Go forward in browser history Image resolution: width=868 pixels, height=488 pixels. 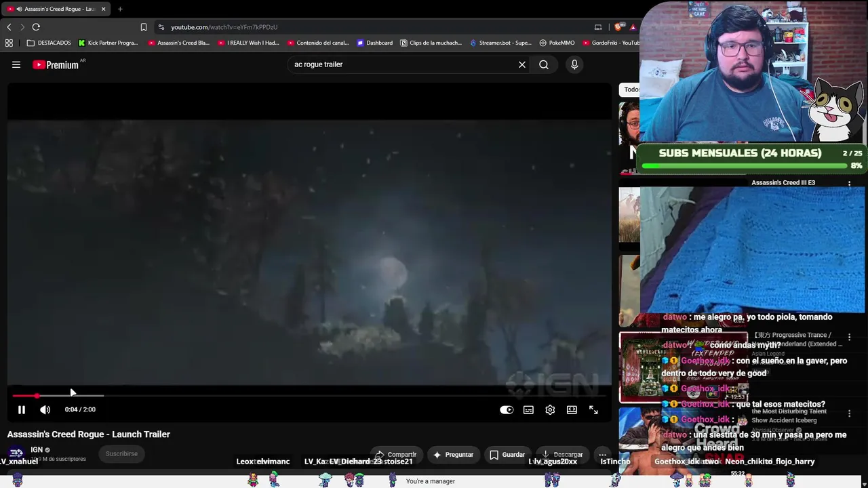(x=22, y=27)
